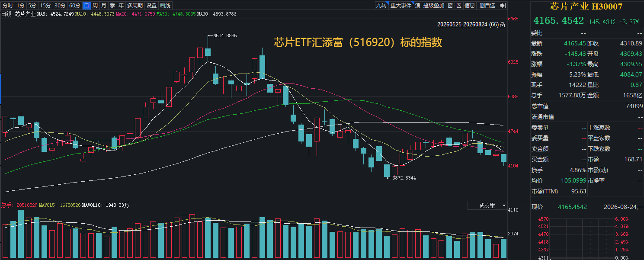Click the 最高 value 4309.55
The width and height of the screenshot is (644, 260).
pyautogui.click(x=632, y=64)
